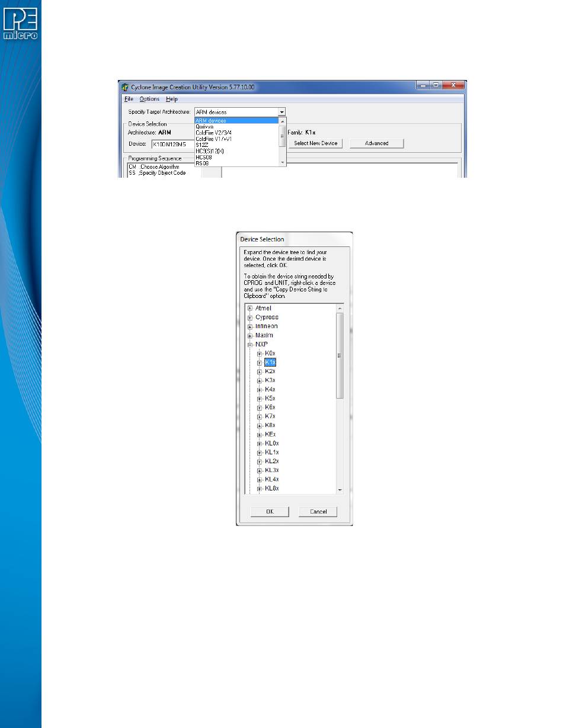Screen dimensions: 563x728
Task: Select the Infineon manufacturer label
Action: [267, 326]
